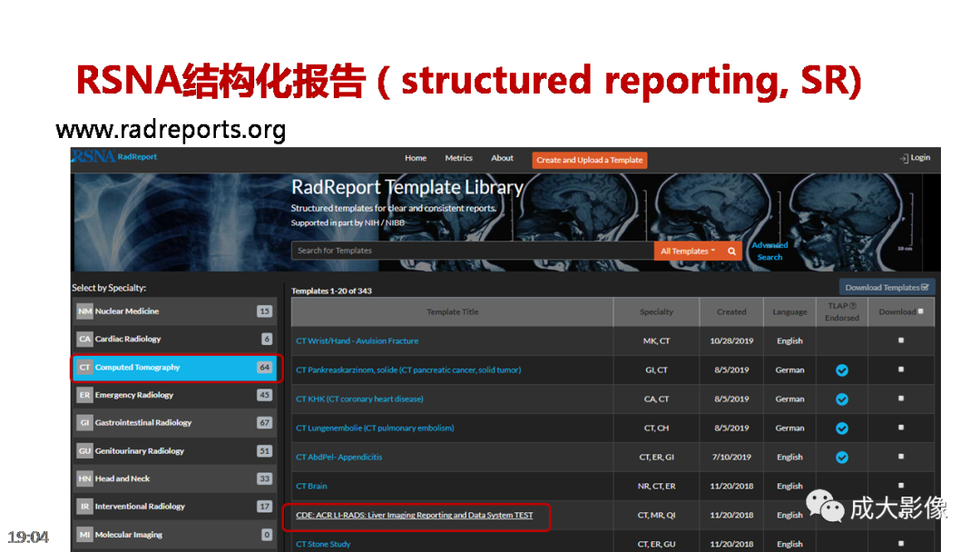The height and width of the screenshot is (552, 980).
Task: Click the search magnifier icon
Action: point(732,251)
